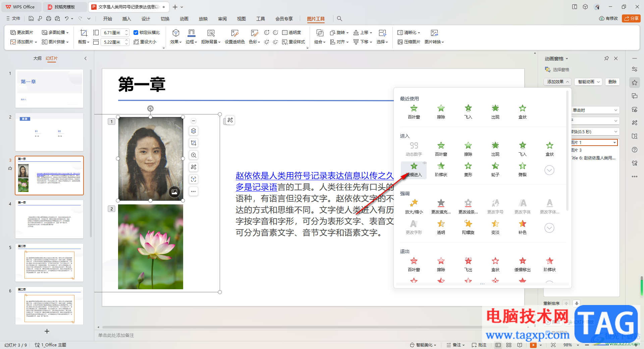Pin the animation pane
Image resolution: width=644 pixels, height=349 pixels.
coord(606,58)
